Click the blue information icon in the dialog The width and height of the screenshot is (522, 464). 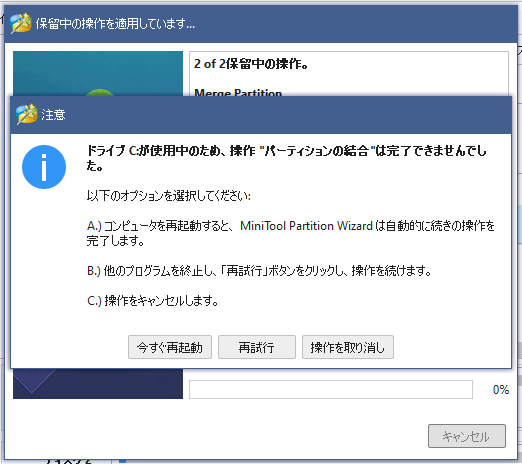coord(44,167)
